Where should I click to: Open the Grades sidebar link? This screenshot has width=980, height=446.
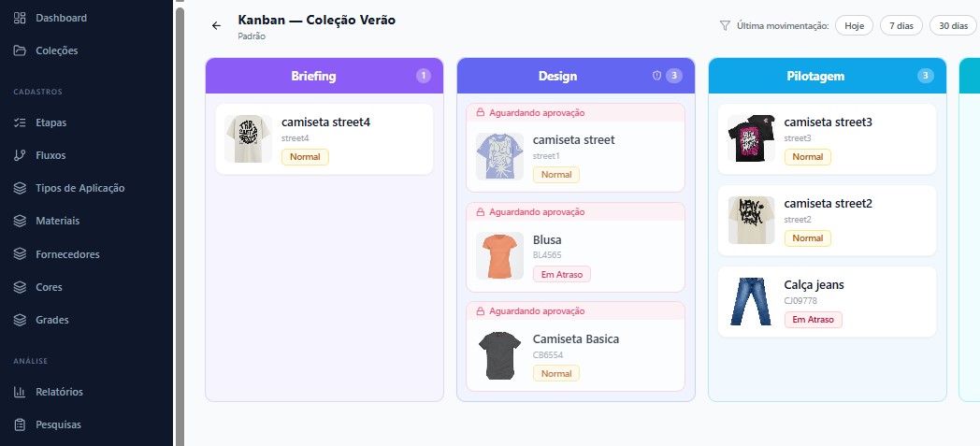51,320
